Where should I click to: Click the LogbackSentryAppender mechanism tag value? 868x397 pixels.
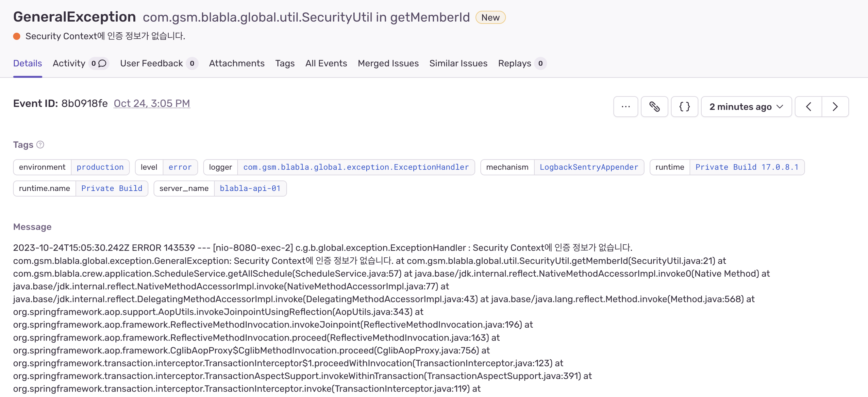[x=589, y=167]
